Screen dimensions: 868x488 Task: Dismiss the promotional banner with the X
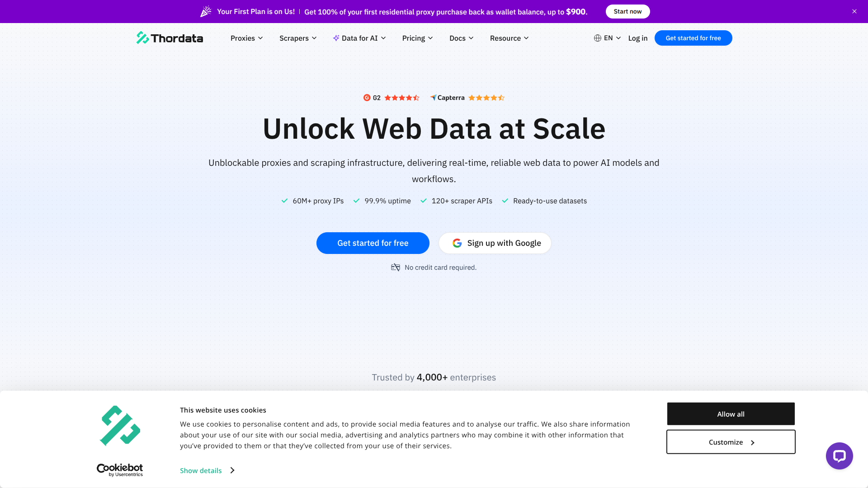click(x=854, y=11)
